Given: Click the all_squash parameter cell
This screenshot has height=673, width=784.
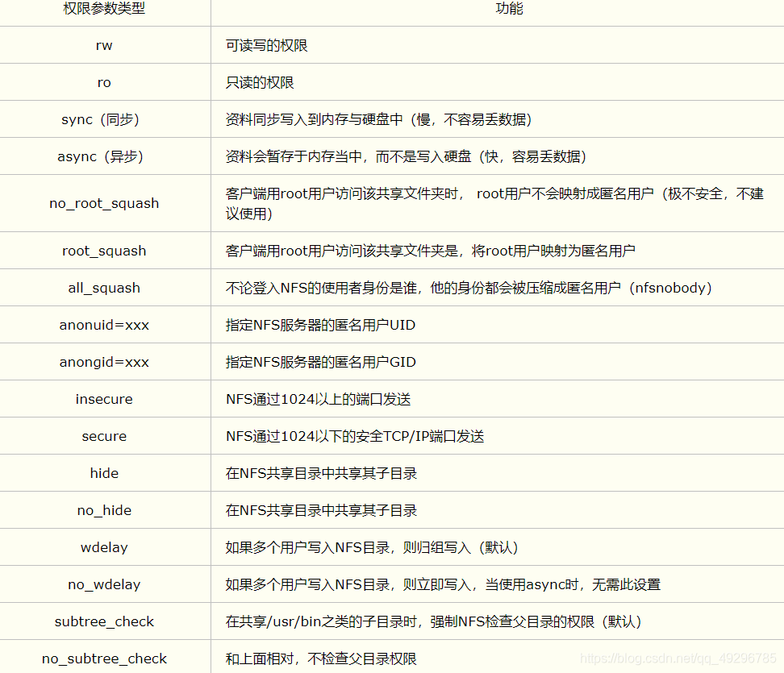Looking at the screenshot, I should (104, 288).
